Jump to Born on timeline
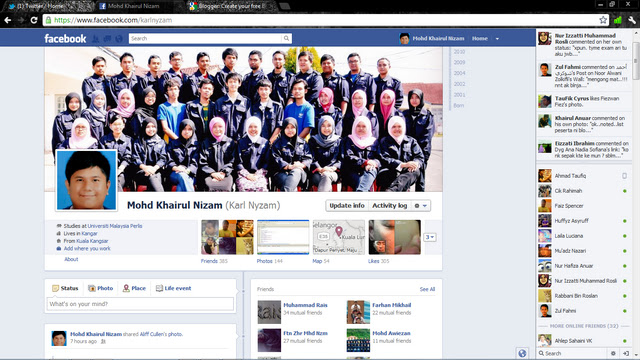This screenshot has width=640, height=360. [x=458, y=106]
